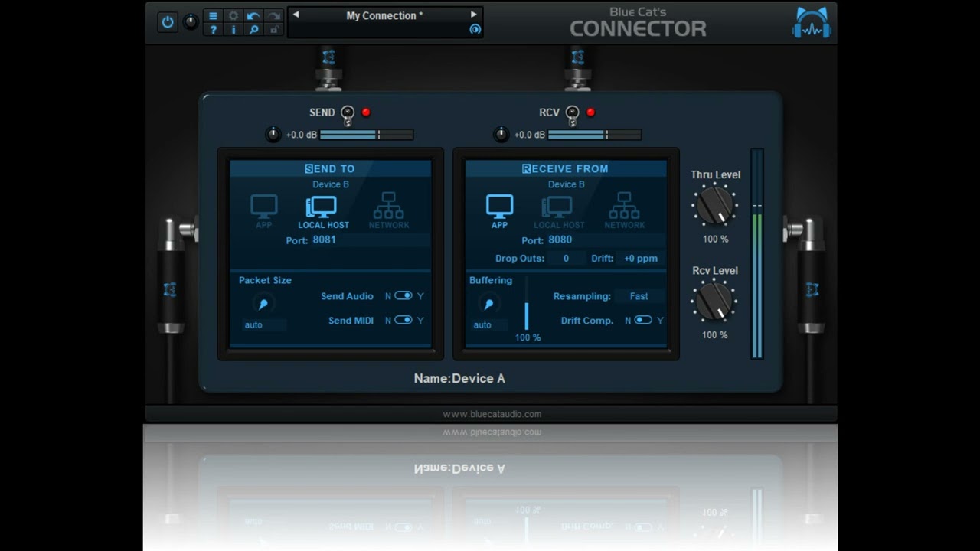Click the RECEIVE FROM panel header

pyautogui.click(x=566, y=168)
